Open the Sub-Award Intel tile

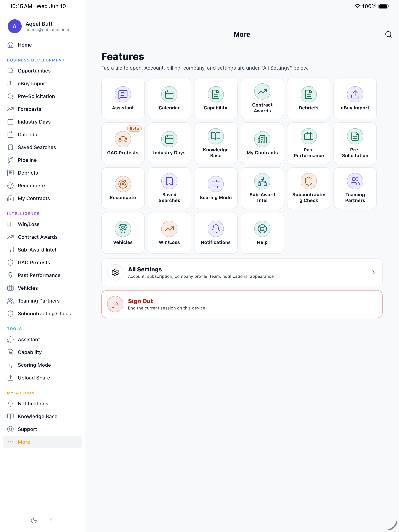(x=262, y=188)
